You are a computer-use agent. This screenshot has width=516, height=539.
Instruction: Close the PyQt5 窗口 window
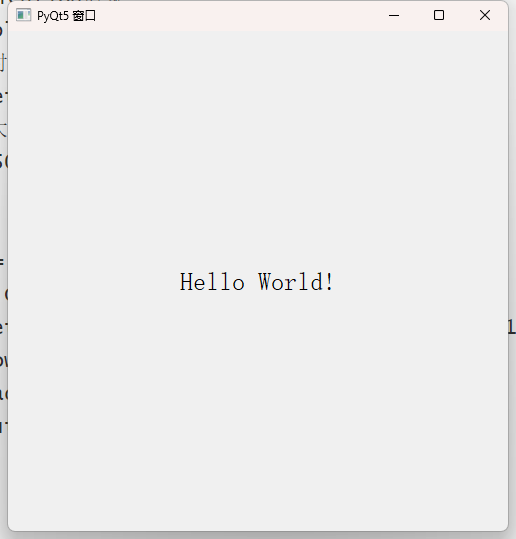[485, 15]
